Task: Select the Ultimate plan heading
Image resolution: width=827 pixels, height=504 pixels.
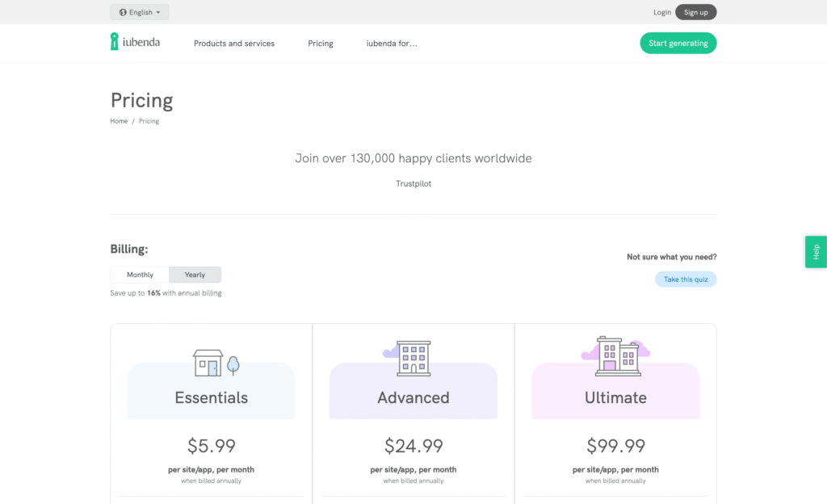Action: pyautogui.click(x=615, y=397)
